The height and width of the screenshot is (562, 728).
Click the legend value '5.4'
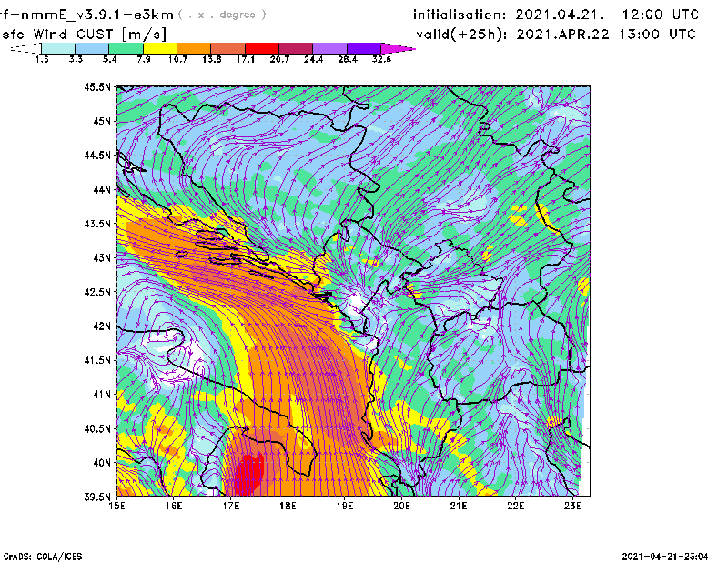point(109,59)
